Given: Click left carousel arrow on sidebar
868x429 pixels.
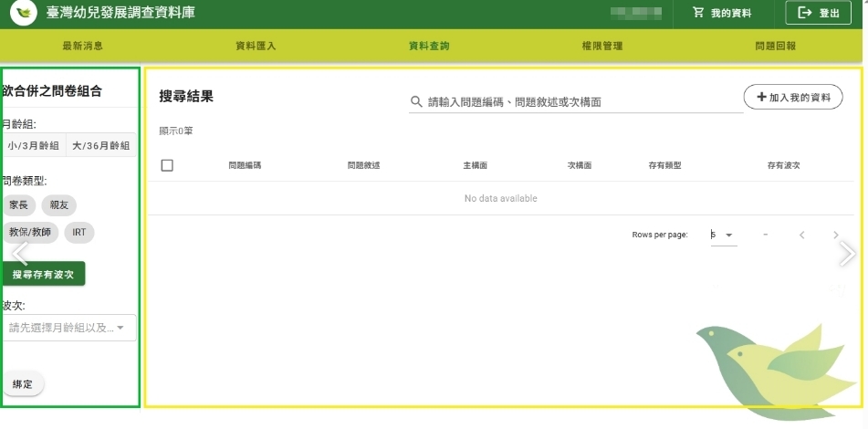Looking at the screenshot, I should click(x=19, y=253).
